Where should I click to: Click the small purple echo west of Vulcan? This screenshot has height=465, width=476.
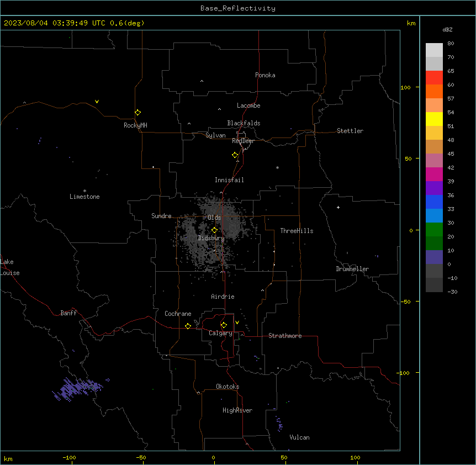(279, 424)
